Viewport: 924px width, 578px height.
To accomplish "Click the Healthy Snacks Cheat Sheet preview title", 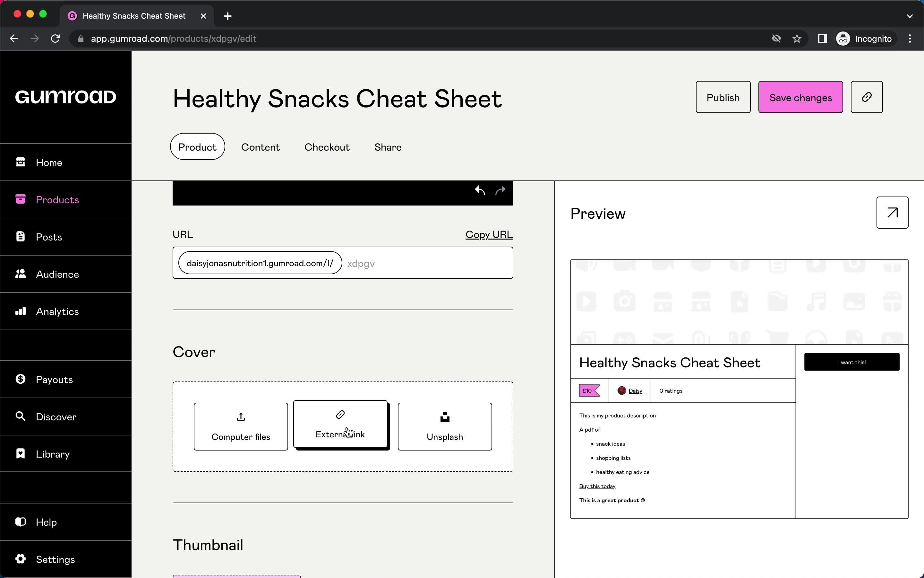I will (x=670, y=363).
